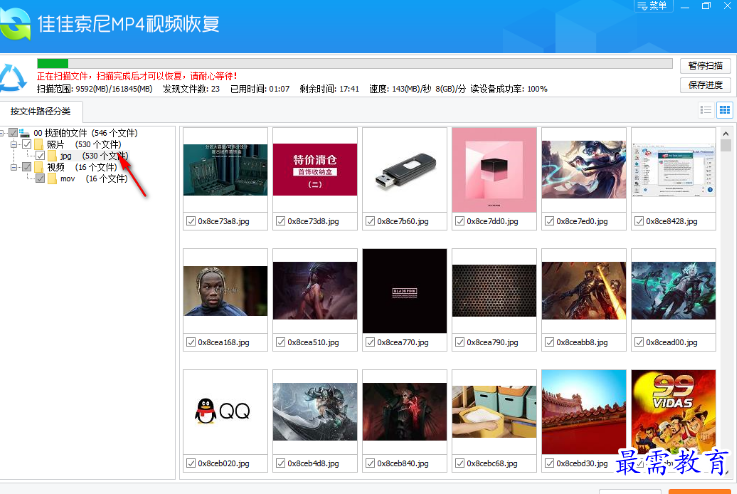
Task: Toggle checkbox for jpg folder
Action: (40, 156)
